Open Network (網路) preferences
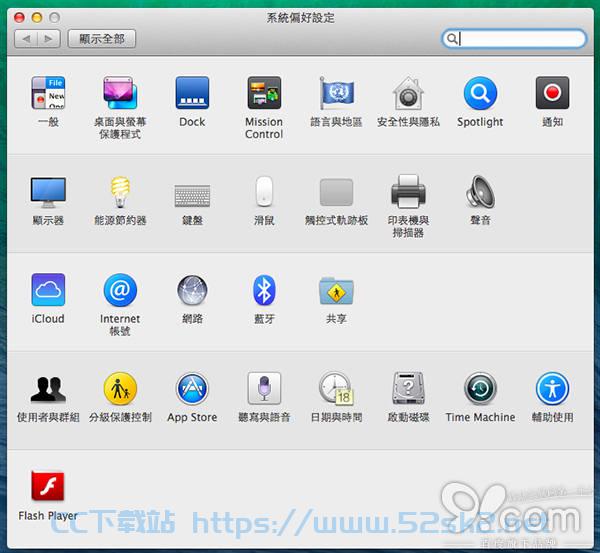This screenshot has width=600, height=553. [x=192, y=290]
